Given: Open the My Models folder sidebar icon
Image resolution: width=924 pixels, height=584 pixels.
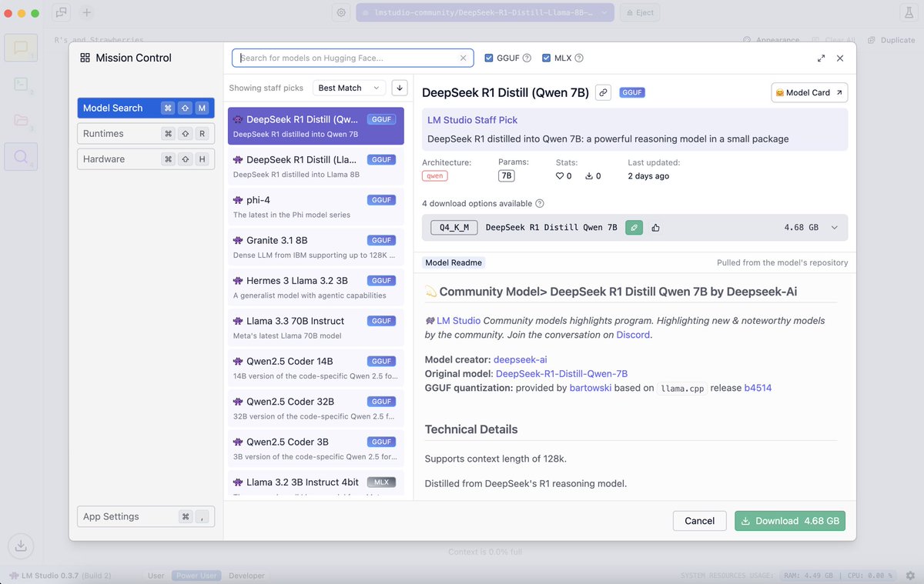Looking at the screenshot, I should pyautogui.click(x=21, y=121).
